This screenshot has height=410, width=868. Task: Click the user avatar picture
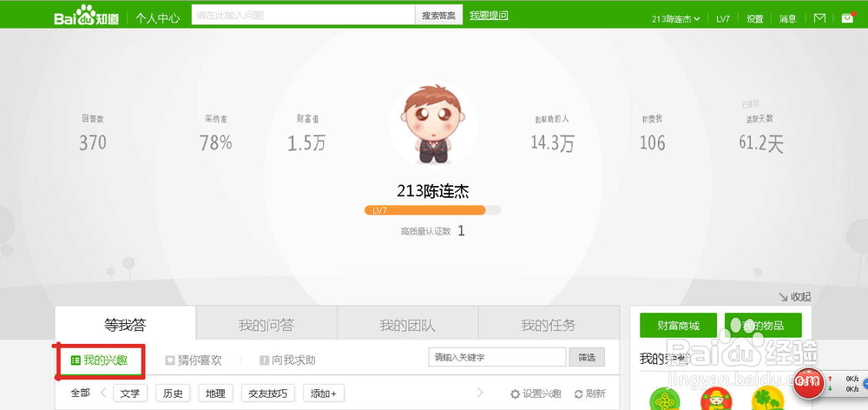tap(433, 124)
